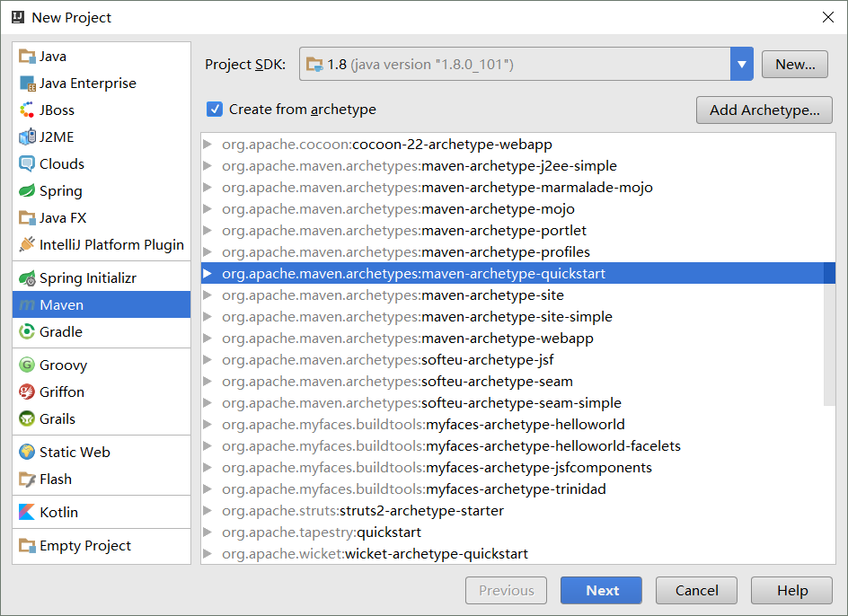Select maven-archetype-profiles row

coord(518,252)
